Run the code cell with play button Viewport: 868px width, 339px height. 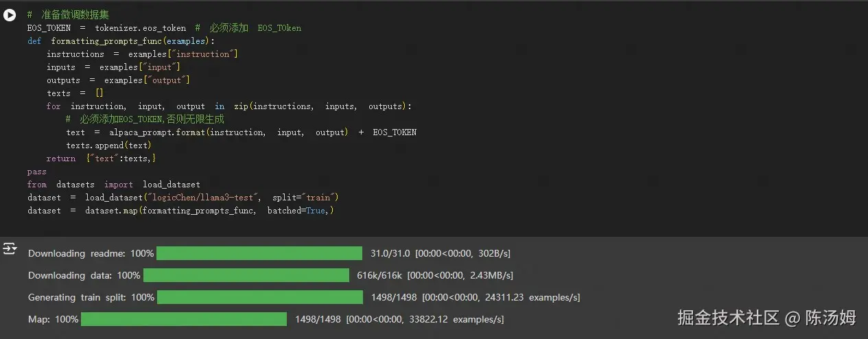(10, 15)
